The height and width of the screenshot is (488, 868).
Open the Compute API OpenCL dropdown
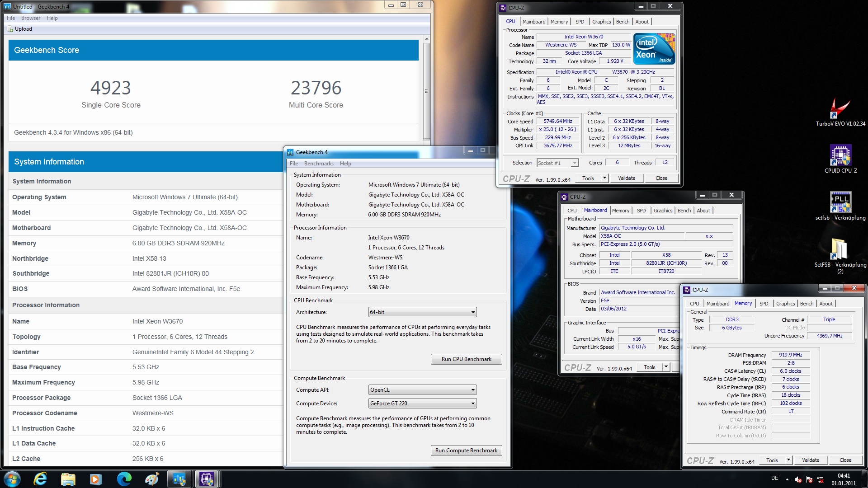422,390
